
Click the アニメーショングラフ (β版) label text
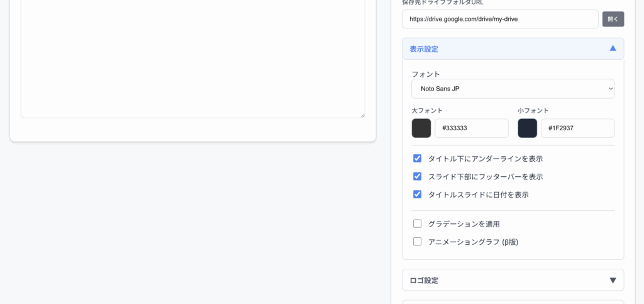pos(473,242)
